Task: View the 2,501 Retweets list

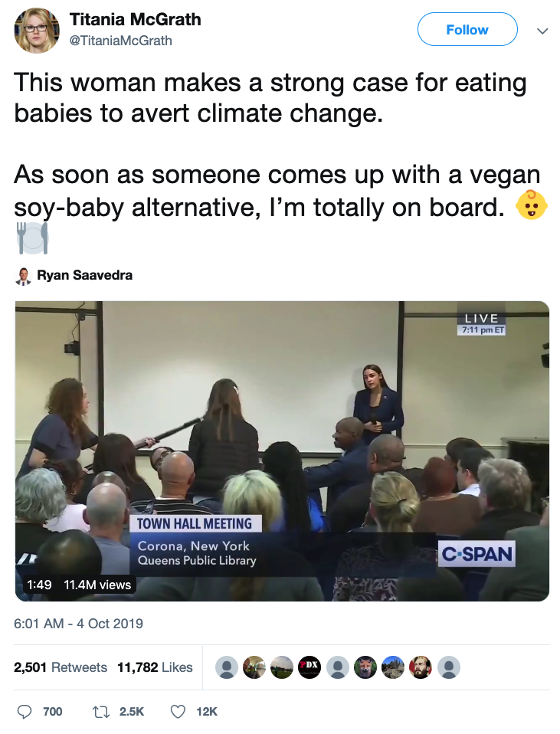Action: click(x=61, y=667)
